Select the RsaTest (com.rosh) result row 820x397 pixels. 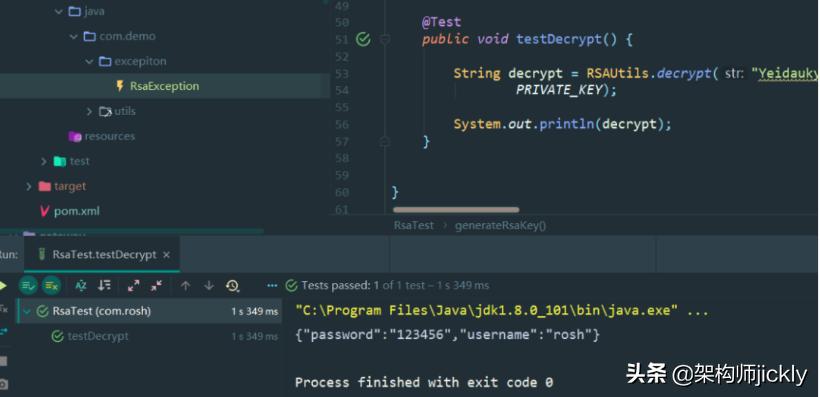150,311
